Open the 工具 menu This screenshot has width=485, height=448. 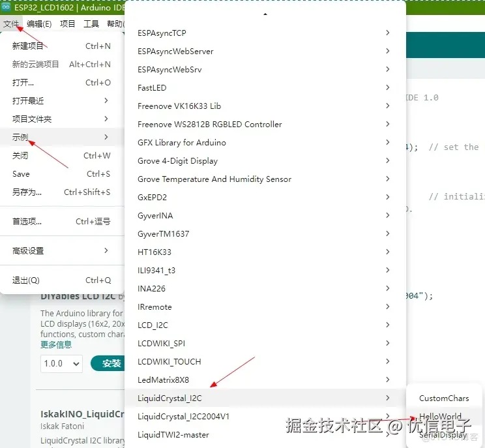pos(91,24)
